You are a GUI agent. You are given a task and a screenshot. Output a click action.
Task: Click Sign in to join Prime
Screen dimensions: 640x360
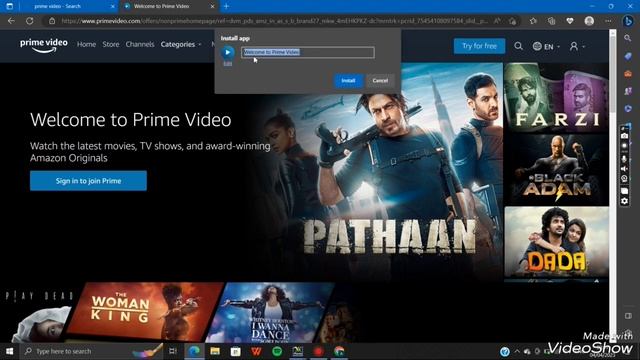[x=88, y=181]
